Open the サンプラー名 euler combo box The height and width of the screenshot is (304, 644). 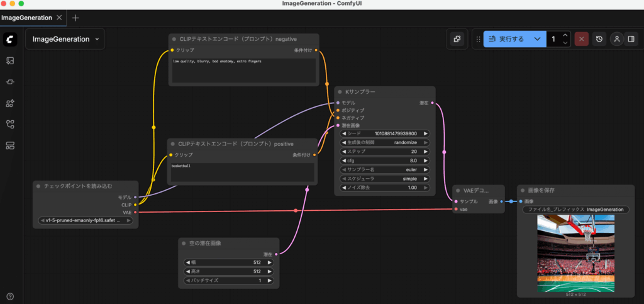pos(384,169)
